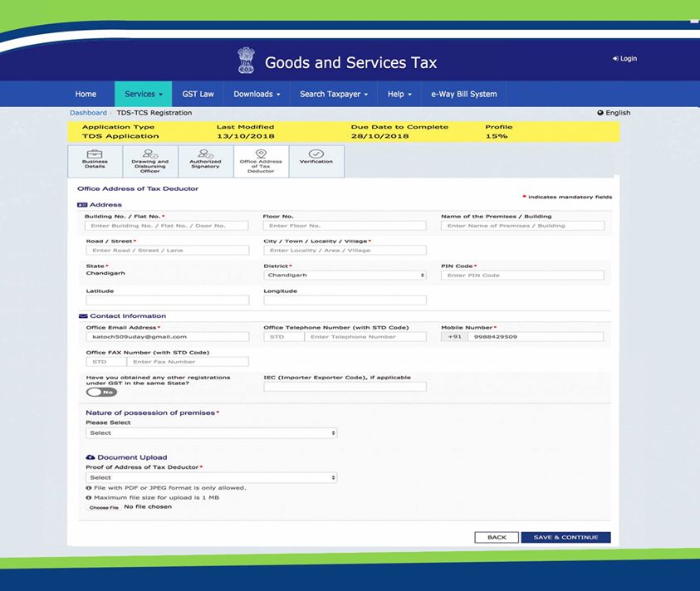Click the Authorized Signatory person icon
Image resolution: width=700 pixels, height=591 pixels.
(205, 154)
